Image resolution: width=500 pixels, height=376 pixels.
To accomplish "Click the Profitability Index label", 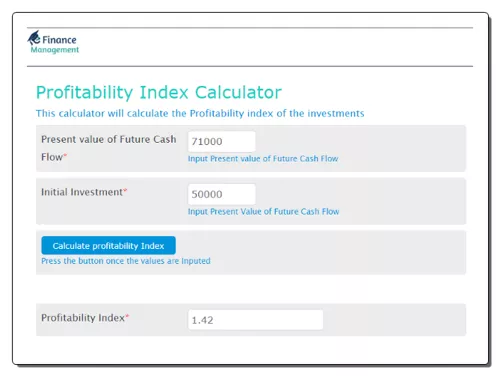I will click(83, 318).
